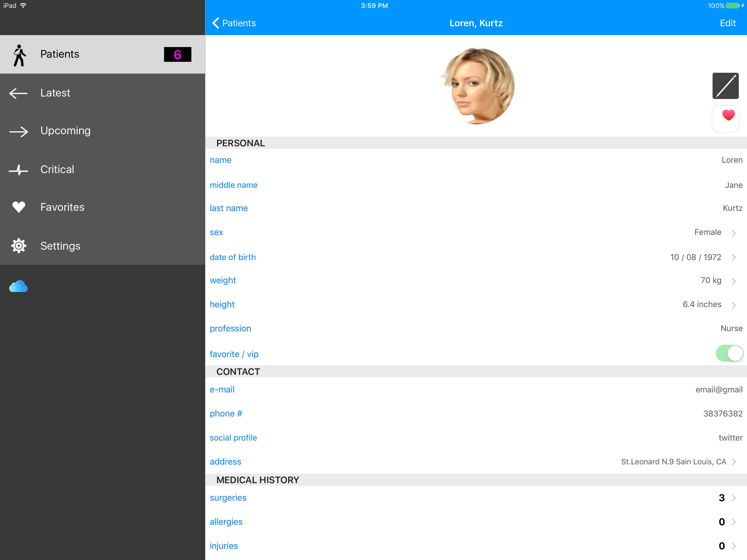
Task: Tap the pencil edit photo icon
Action: coord(725,86)
